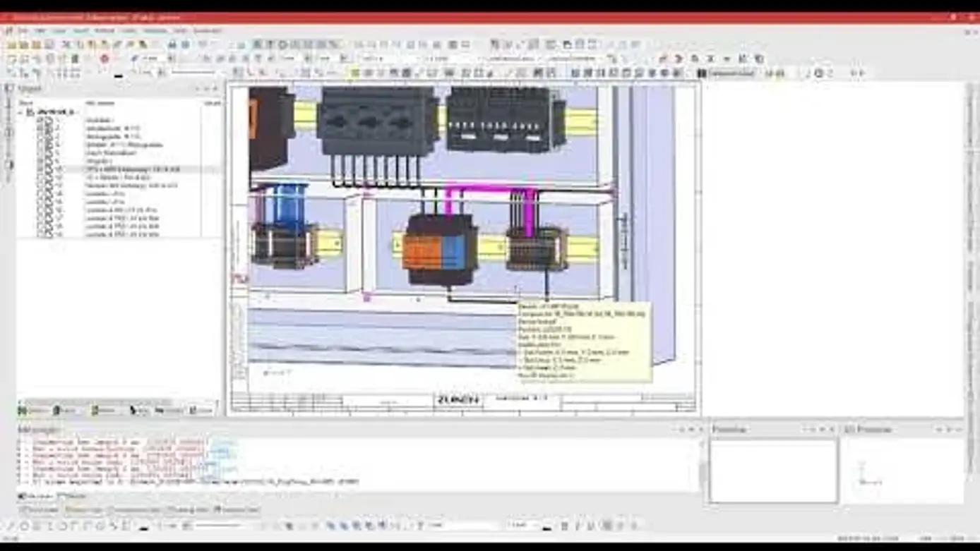Switch to the second tab under the Messages panel
This screenshot has width=980, height=551.
(69, 496)
